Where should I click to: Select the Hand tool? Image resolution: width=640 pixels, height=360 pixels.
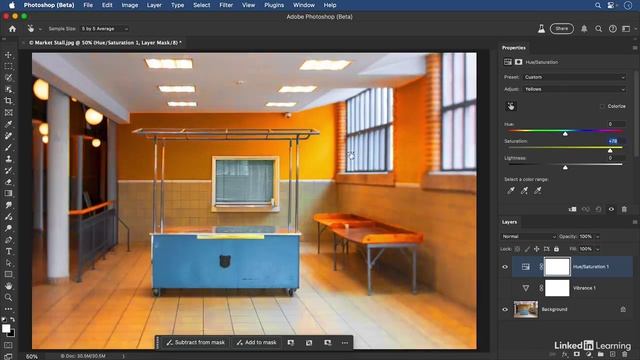8,286
